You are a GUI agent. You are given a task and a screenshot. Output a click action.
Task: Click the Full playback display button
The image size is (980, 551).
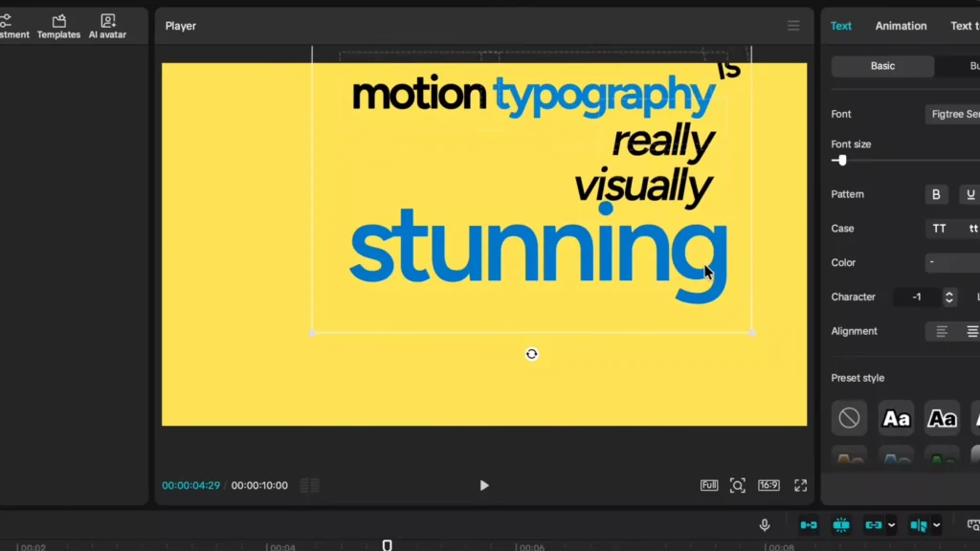coord(709,485)
